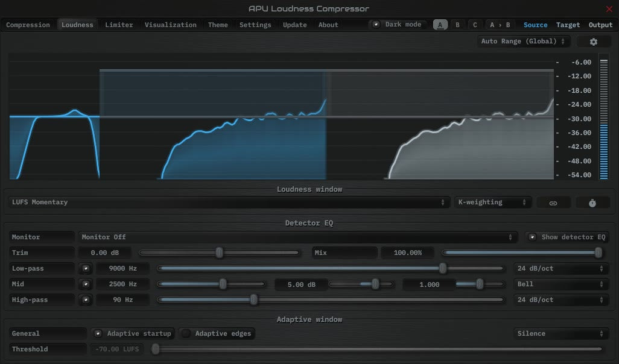Open the K-weighting dropdown
Viewport: 619px width, 364px height.
point(492,202)
